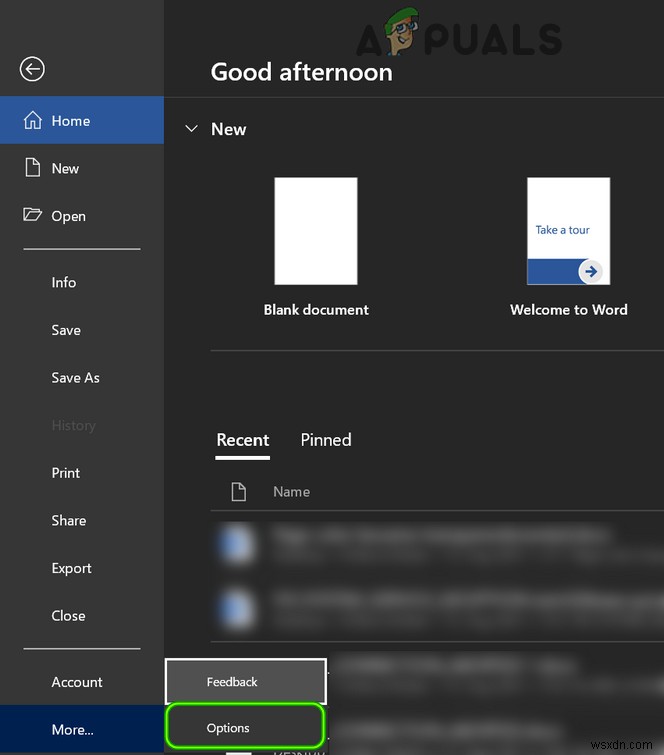Open the Info page

(x=82, y=282)
